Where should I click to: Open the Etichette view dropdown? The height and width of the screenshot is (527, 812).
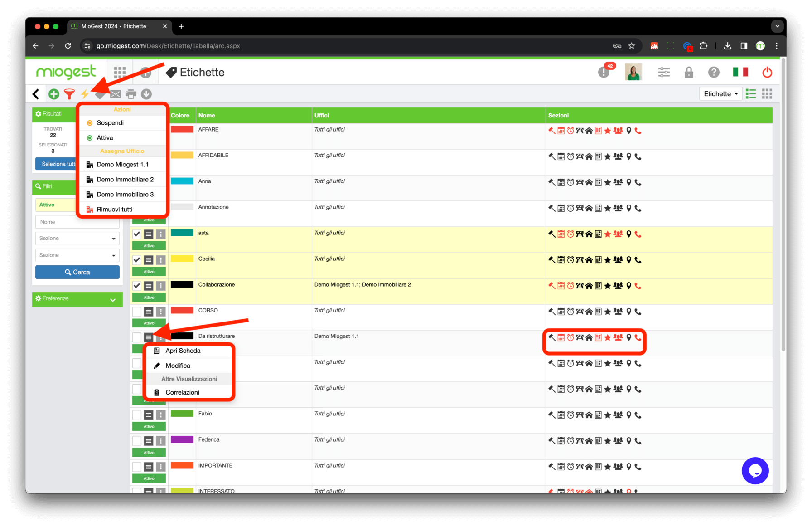pyautogui.click(x=720, y=94)
